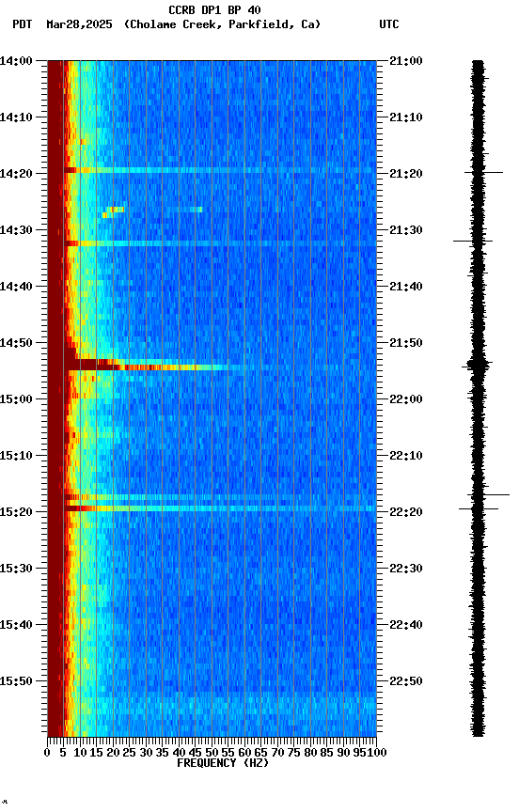Click the 75 Hz frequency axis label
This screenshot has width=519, height=812.
pyautogui.click(x=293, y=753)
